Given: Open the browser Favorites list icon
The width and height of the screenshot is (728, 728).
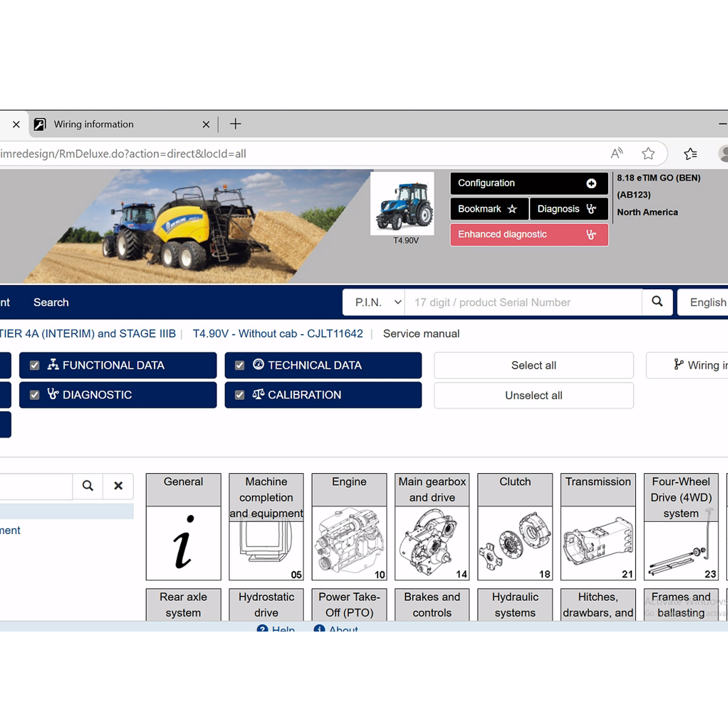Looking at the screenshot, I should pos(691,154).
